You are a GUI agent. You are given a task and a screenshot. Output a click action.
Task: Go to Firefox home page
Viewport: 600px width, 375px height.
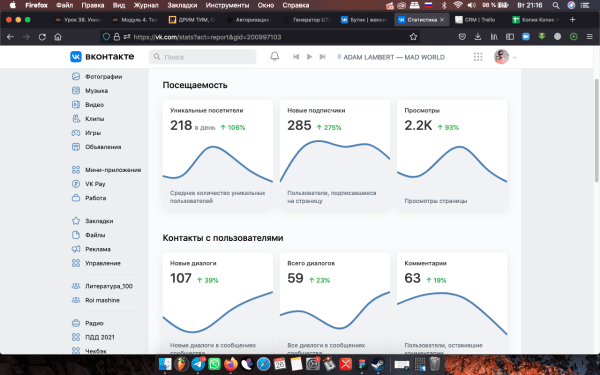(x=58, y=37)
